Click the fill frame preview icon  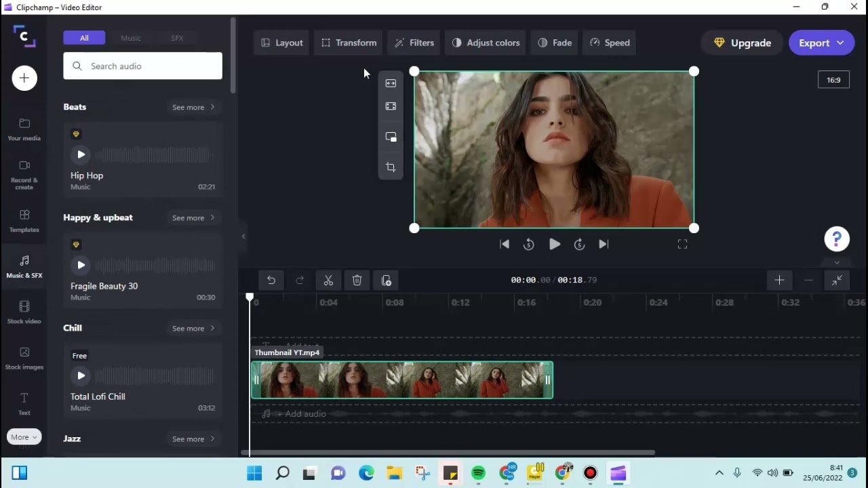click(x=391, y=106)
